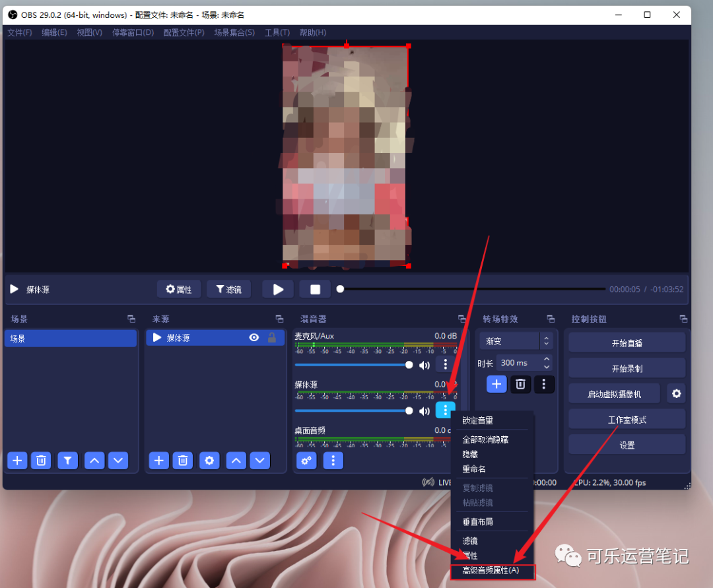Select the 场景 item in scenes list
The image size is (713, 588).
(71, 339)
